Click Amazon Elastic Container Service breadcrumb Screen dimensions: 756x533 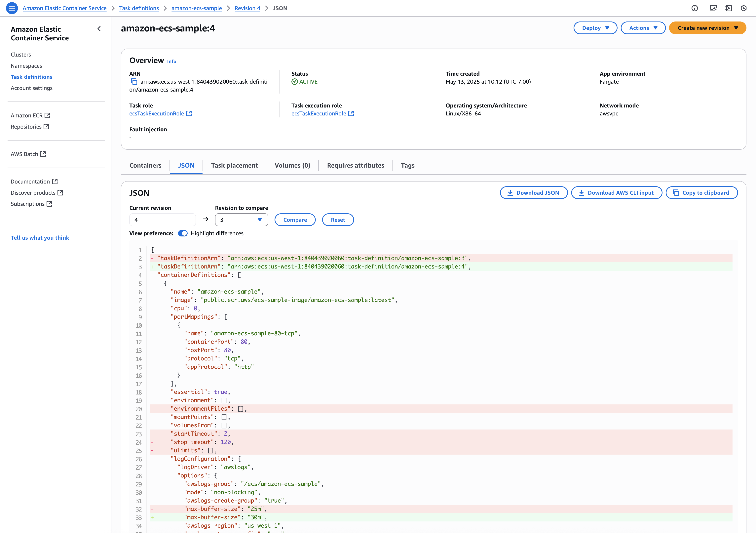click(64, 8)
